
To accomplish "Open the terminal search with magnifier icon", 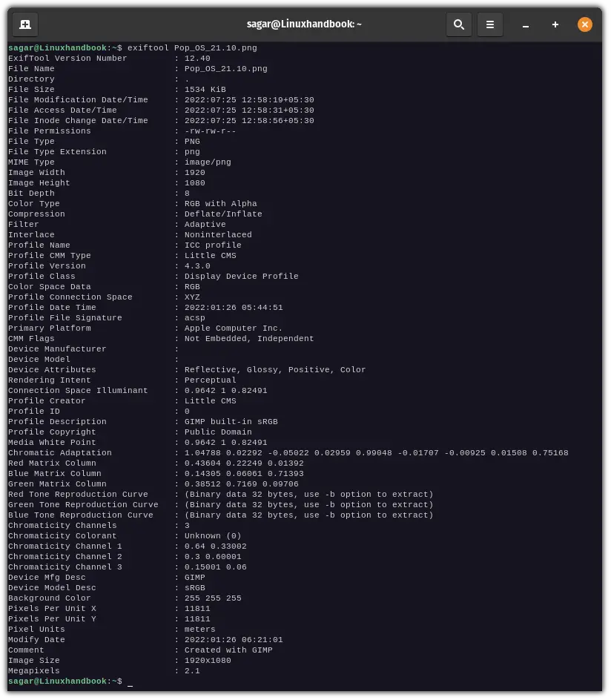I will tap(458, 24).
